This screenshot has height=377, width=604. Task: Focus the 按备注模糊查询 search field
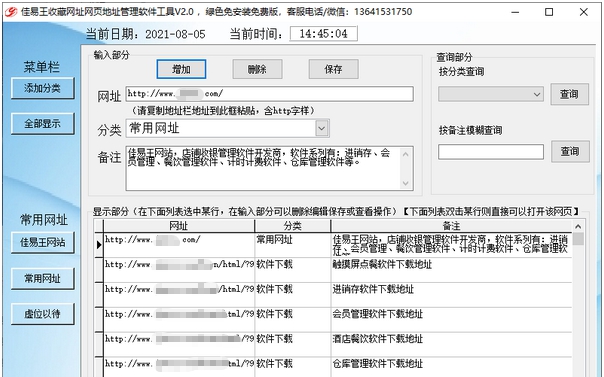point(491,152)
